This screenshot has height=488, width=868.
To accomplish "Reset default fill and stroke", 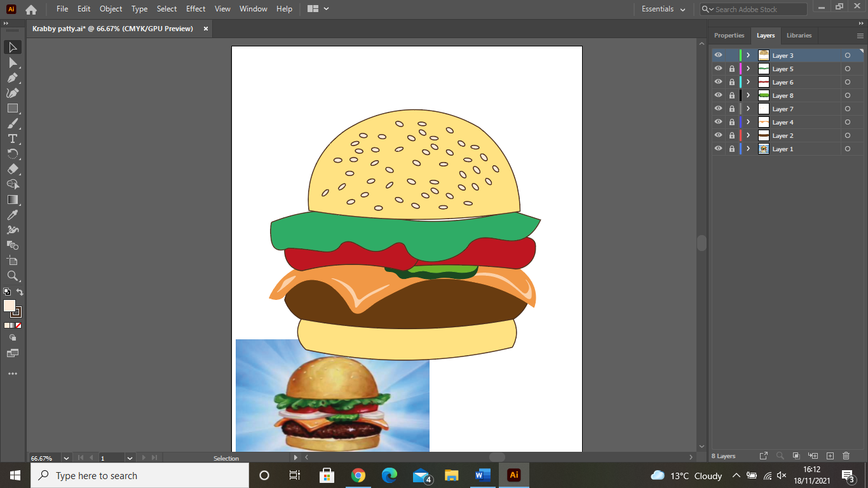I will point(7,292).
